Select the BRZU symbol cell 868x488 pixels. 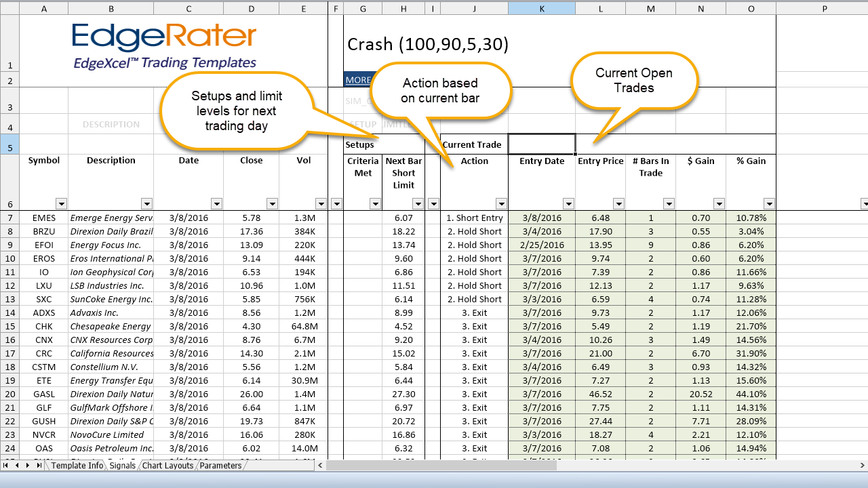(x=44, y=231)
